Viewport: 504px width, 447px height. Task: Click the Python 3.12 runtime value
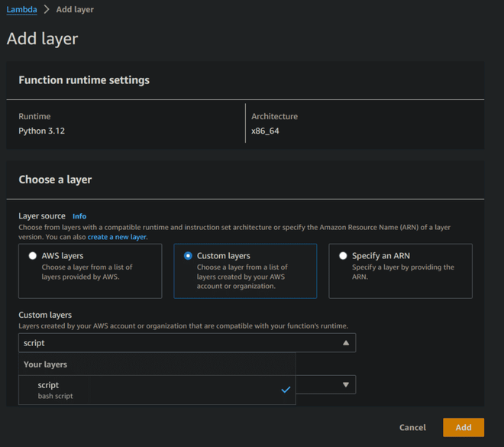43,131
